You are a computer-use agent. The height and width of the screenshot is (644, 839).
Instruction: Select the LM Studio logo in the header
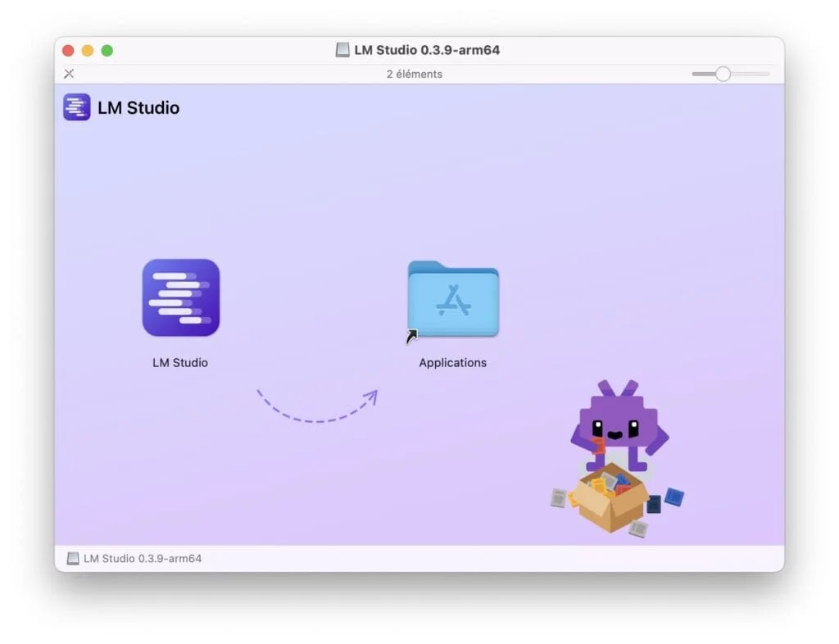click(75, 107)
